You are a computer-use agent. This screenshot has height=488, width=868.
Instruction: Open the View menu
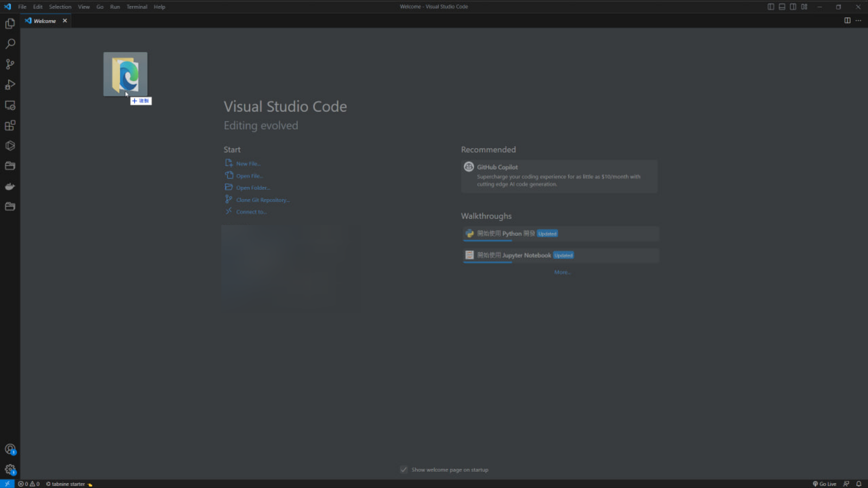[x=84, y=7]
